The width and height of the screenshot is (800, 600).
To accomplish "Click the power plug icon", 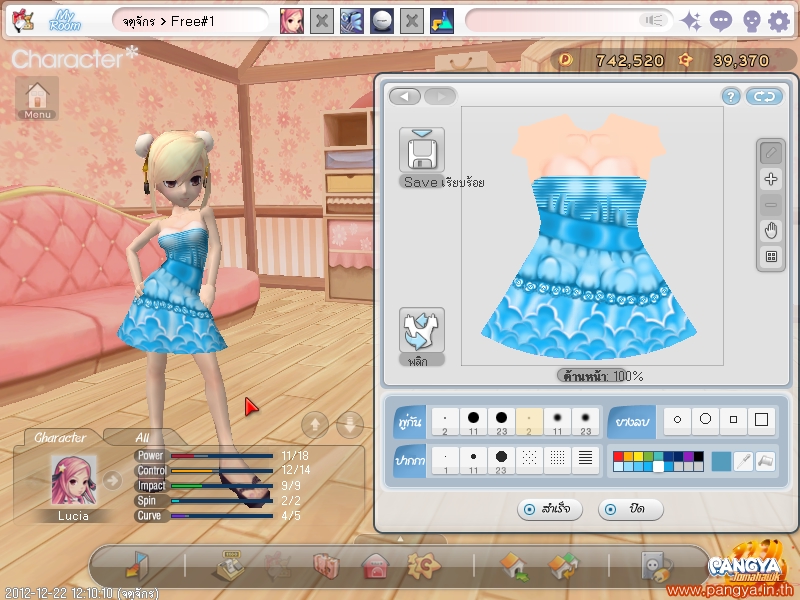I will coord(657,566).
